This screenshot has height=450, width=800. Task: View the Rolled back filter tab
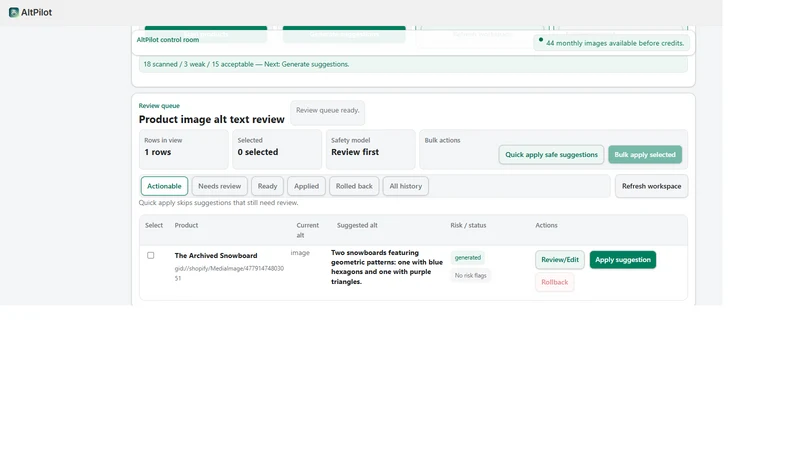pyautogui.click(x=354, y=186)
